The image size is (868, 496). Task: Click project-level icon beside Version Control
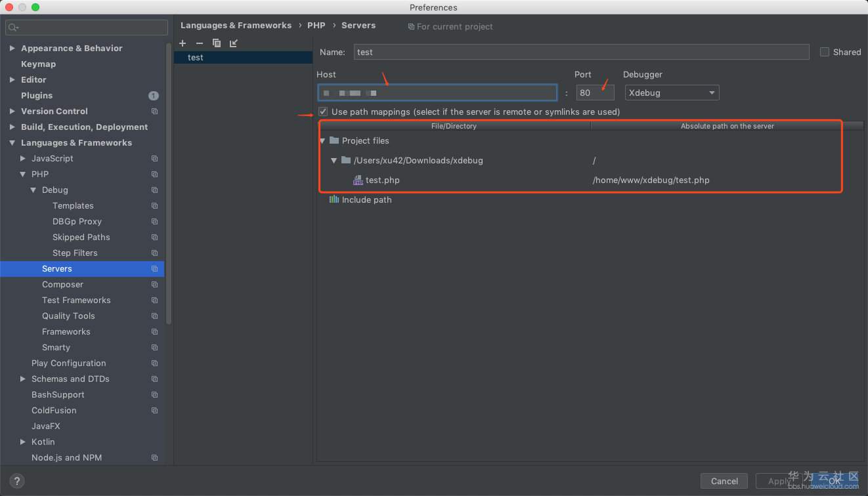tap(155, 112)
